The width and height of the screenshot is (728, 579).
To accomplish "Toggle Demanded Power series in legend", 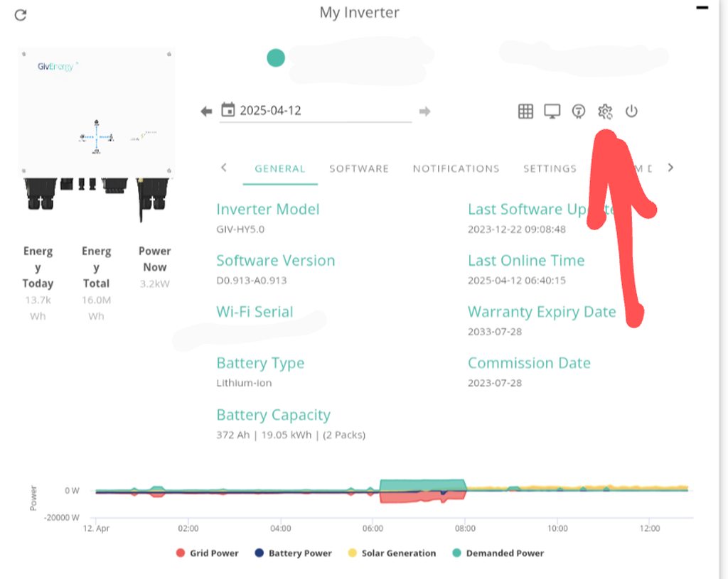I will [x=498, y=553].
